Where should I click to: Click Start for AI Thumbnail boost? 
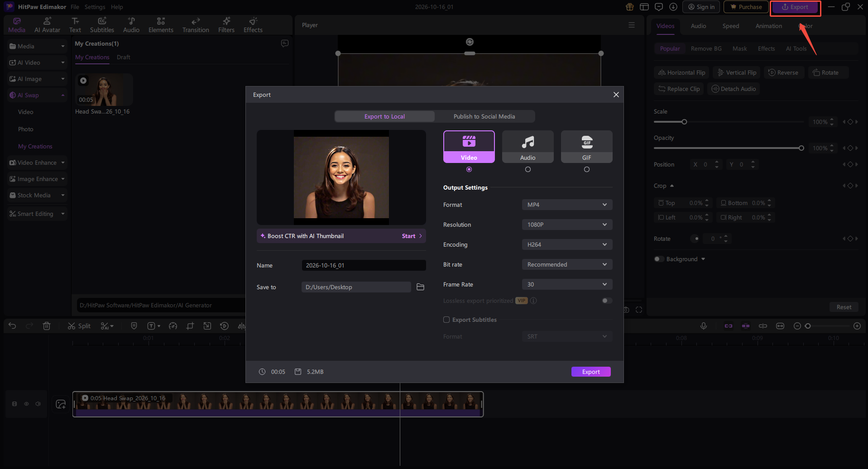412,236
